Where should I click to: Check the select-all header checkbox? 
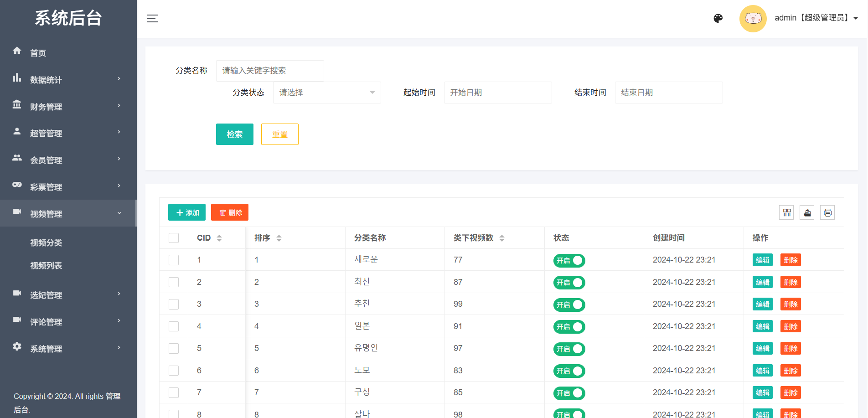click(174, 238)
